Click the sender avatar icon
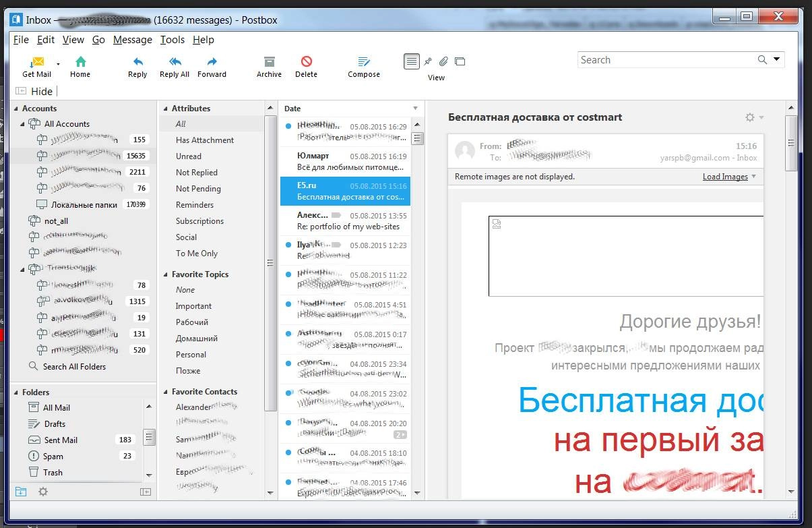This screenshot has width=812, height=528. [x=465, y=151]
